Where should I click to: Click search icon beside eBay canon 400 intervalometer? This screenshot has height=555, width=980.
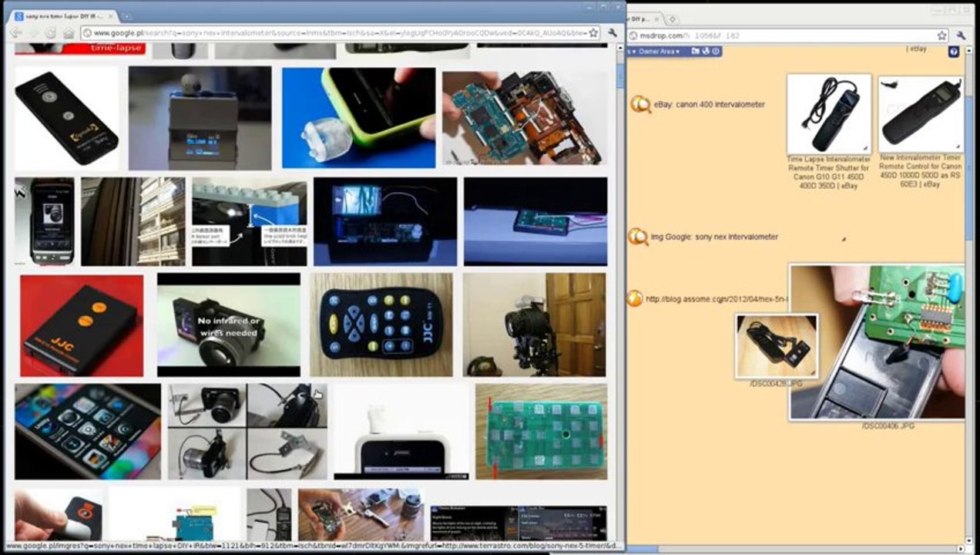(640, 104)
